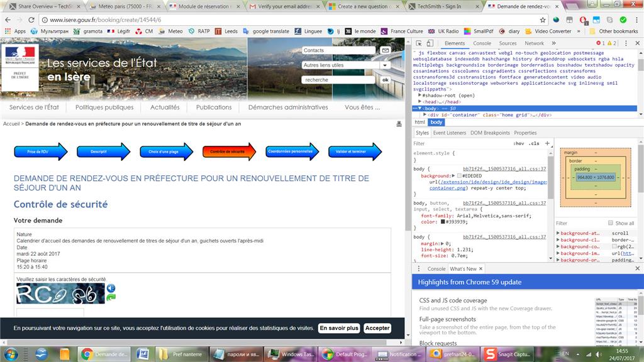Viewport: 644px width, 362px height.
Task: Click the ok search button
Action: pos(386,80)
